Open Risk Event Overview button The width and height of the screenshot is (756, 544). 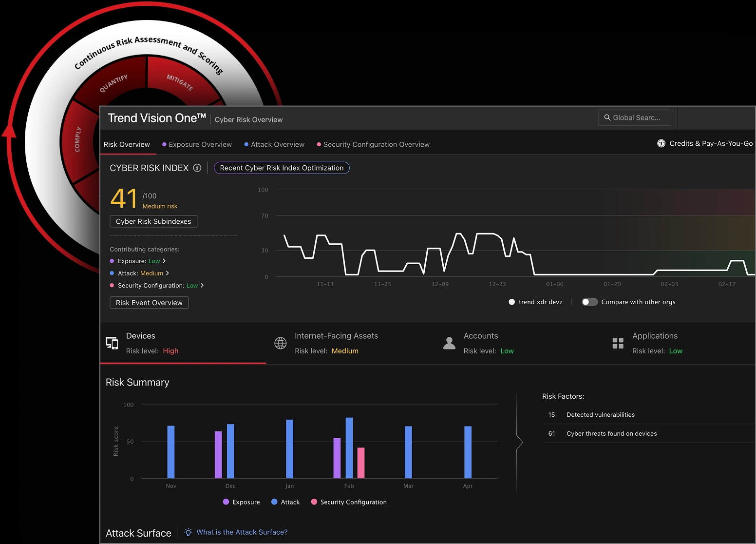point(149,303)
